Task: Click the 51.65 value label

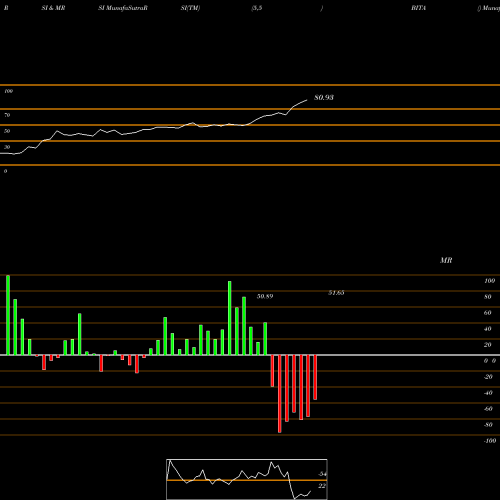Action: [336, 293]
